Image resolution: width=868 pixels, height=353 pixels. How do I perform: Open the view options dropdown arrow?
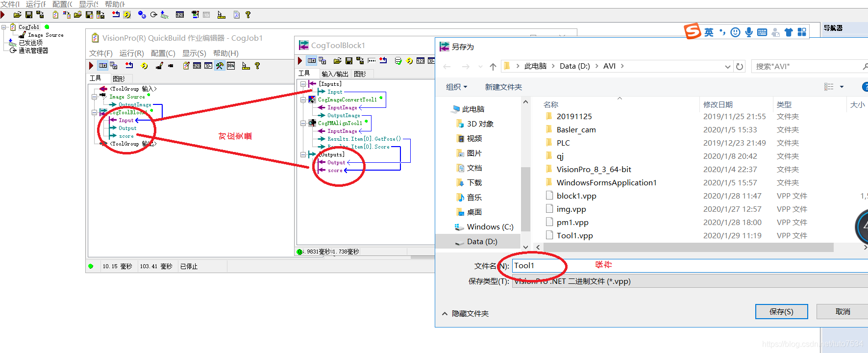pyautogui.click(x=842, y=87)
